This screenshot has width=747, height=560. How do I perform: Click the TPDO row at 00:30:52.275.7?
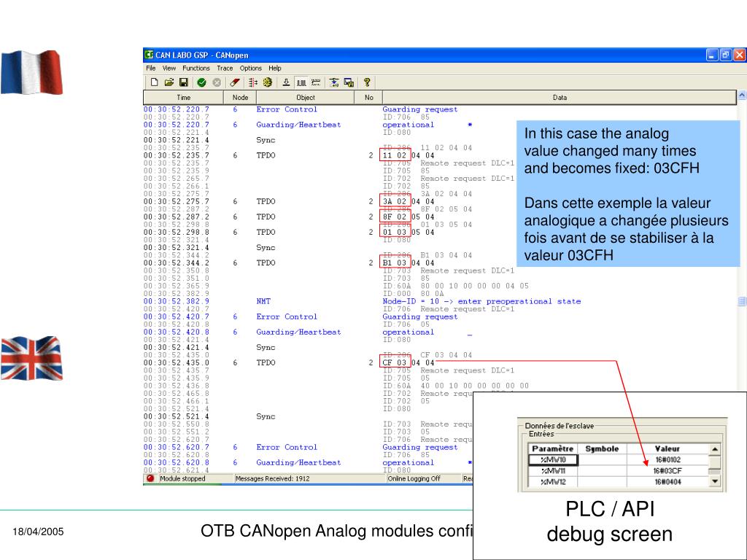point(289,201)
